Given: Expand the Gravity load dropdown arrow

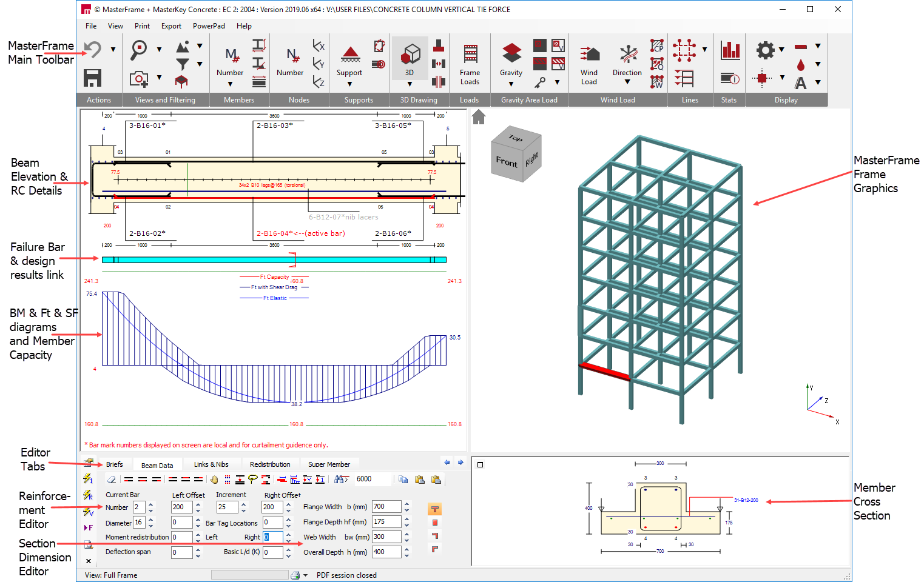Looking at the screenshot, I should tap(511, 84).
